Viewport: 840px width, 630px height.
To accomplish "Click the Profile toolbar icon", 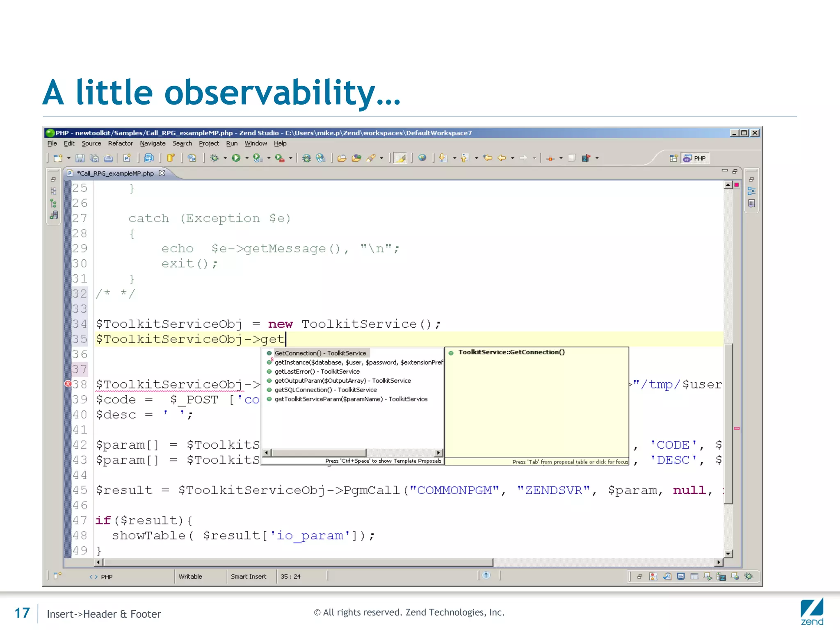I will point(258,158).
